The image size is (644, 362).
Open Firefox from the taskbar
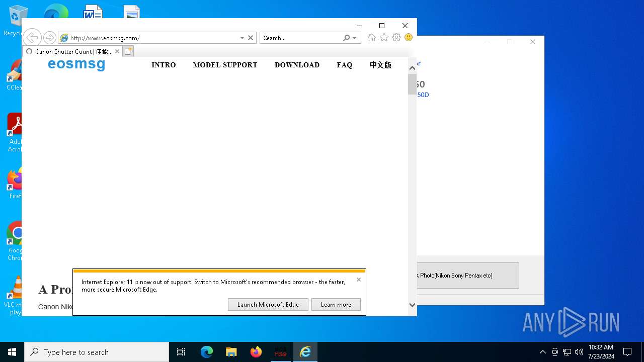pyautogui.click(x=256, y=352)
